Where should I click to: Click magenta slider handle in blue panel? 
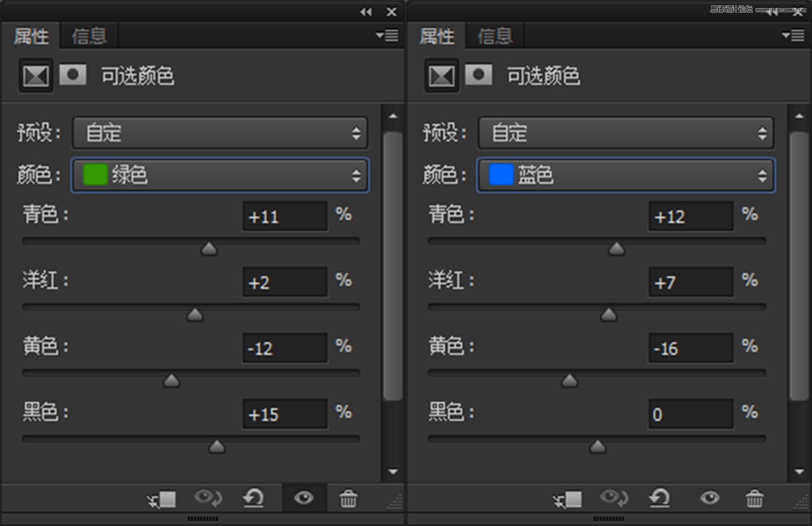click(x=609, y=315)
